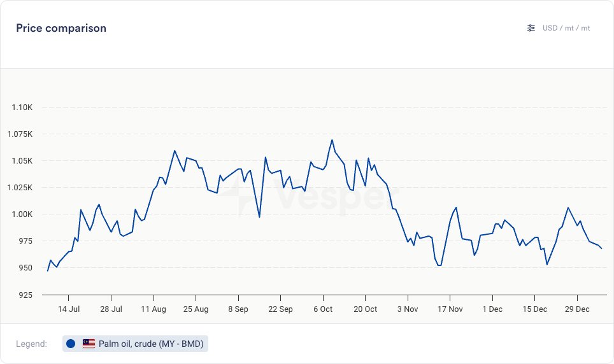Click the 29 Dec x-axis label

tap(577, 309)
